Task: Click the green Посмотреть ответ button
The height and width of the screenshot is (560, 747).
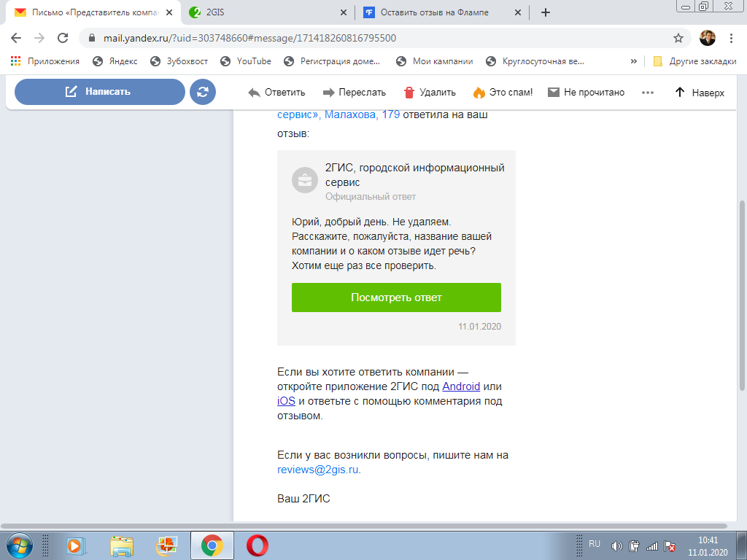Action: 396,297
